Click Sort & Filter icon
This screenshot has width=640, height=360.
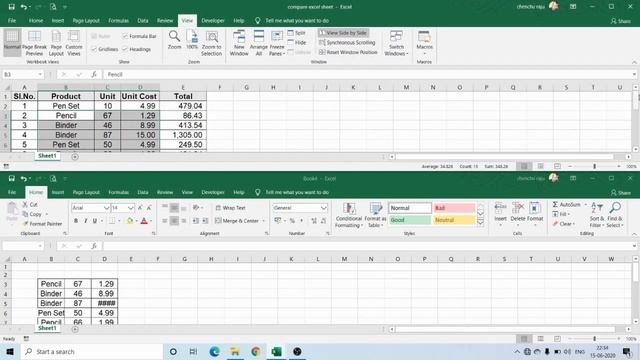coord(596,208)
